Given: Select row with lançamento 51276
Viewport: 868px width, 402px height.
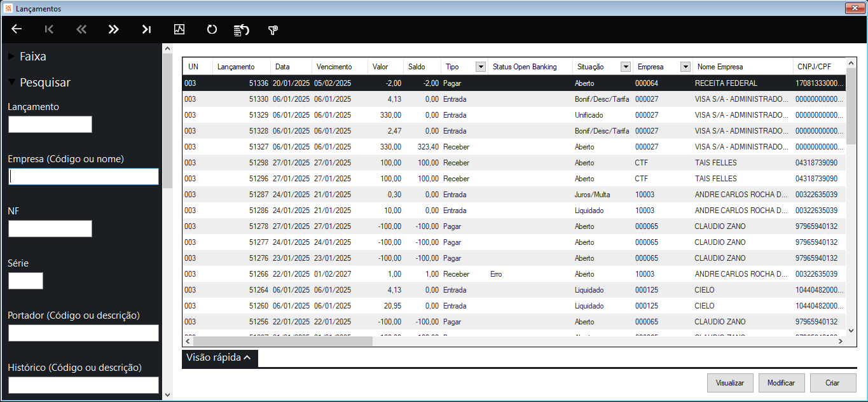Looking at the screenshot, I should (514, 258).
